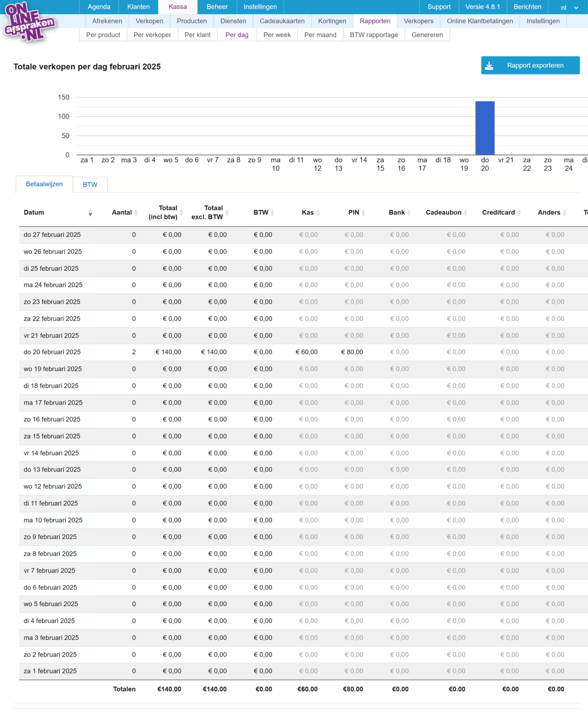Image resolution: width=588 pixels, height=715 pixels.
Task: Select the do 20 februari 2025 row
Action: (x=52, y=352)
